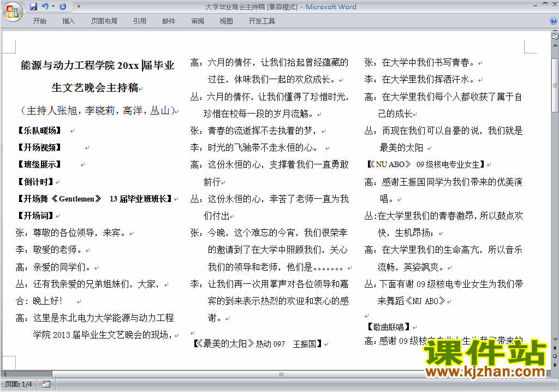
Task: Switch to the 引用 tab
Action: pos(140,21)
